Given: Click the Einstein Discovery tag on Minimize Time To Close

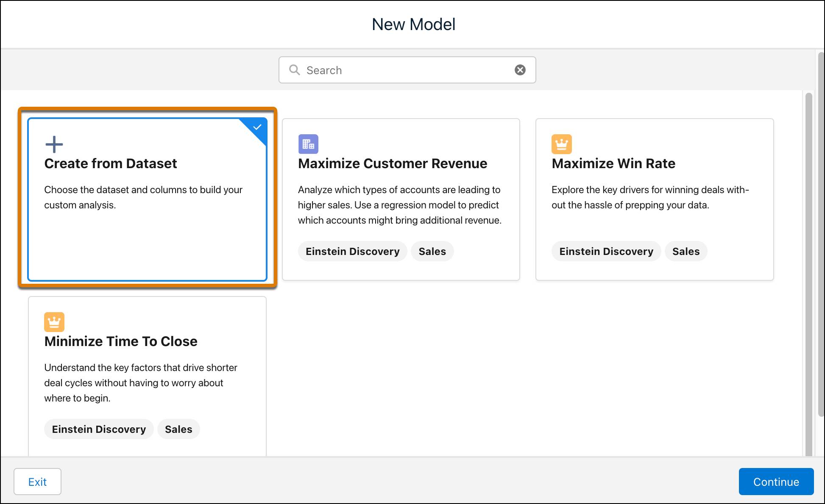Looking at the screenshot, I should (x=99, y=429).
